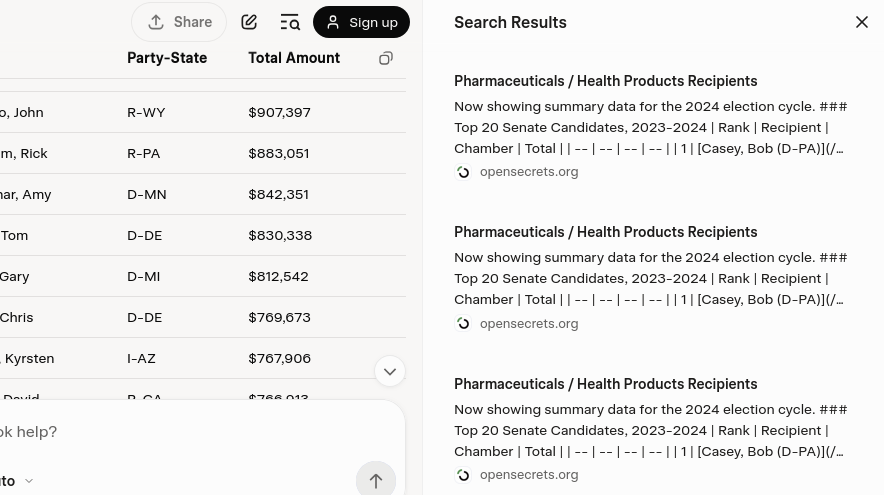The image size is (884, 495).
Task: Expand the model selector dropdown chevron
Action: [x=29, y=481]
